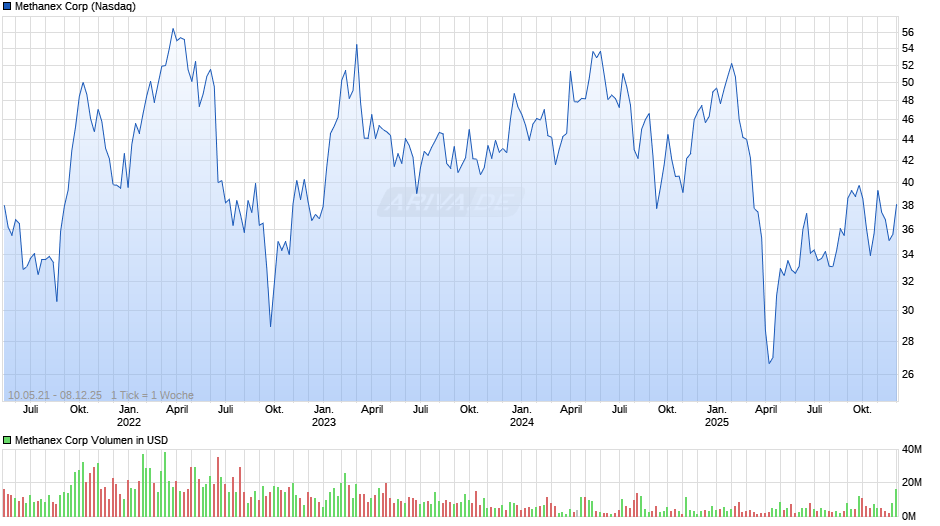Click the 'April' label after Jan. 2022
This screenshot has width=940, height=526.
click(x=177, y=410)
